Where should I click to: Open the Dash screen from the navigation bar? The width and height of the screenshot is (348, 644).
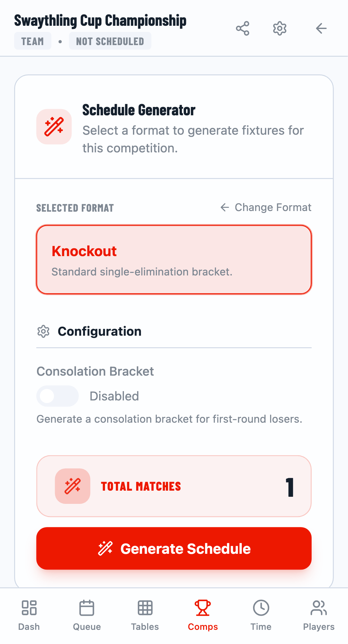coord(29,615)
